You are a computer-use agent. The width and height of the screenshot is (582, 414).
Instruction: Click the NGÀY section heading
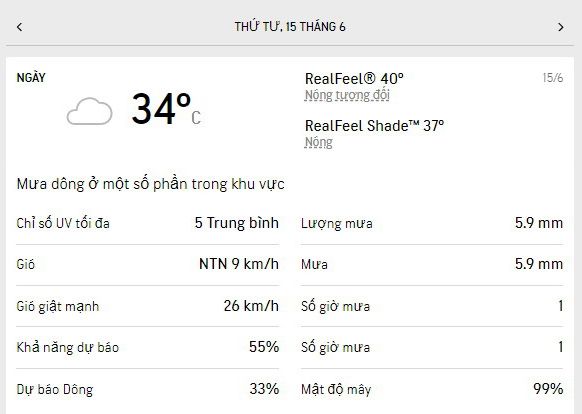tap(31, 78)
